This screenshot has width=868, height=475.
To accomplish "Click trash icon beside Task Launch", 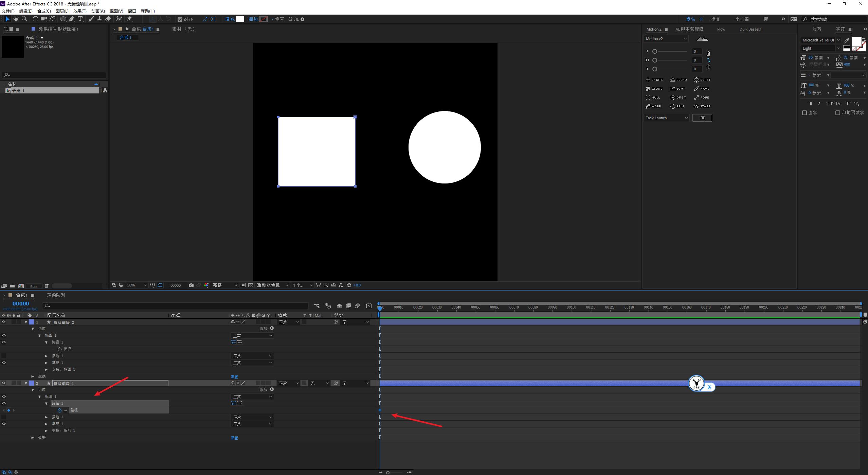I will coord(702,118).
